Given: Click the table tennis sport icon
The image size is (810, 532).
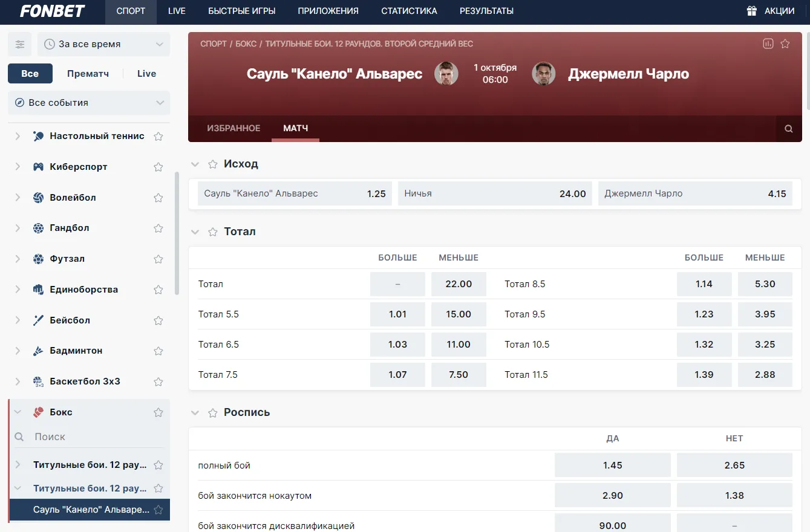Looking at the screenshot, I should [38, 136].
